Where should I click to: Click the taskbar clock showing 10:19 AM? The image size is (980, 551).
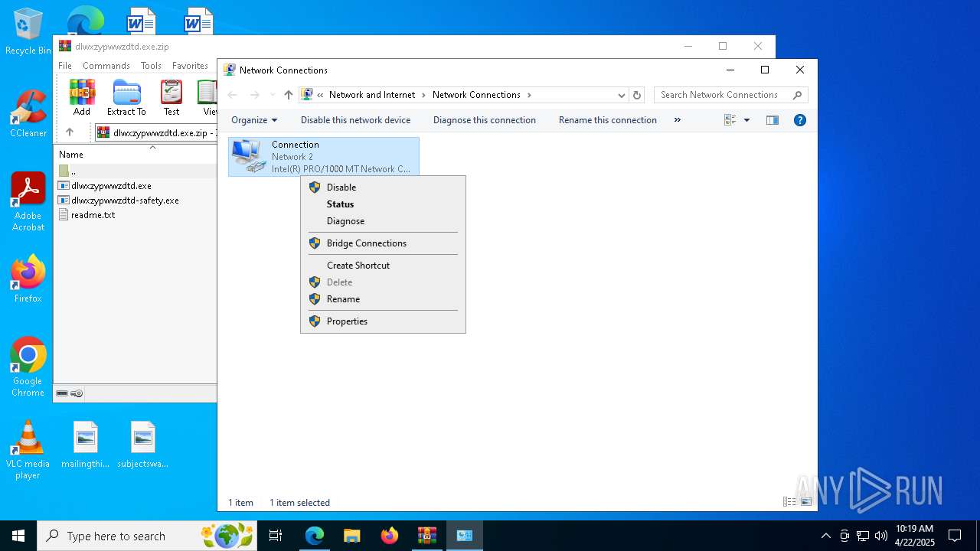coord(914,536)
